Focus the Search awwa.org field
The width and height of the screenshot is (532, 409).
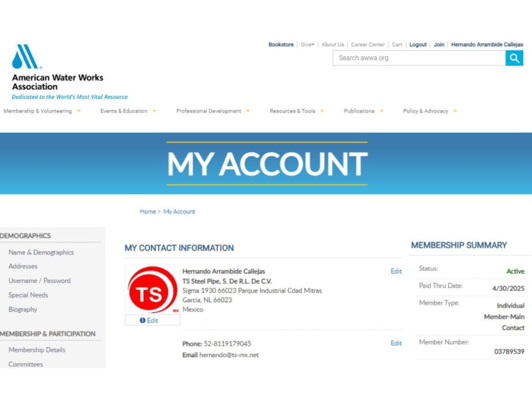(x=419, y=58)
